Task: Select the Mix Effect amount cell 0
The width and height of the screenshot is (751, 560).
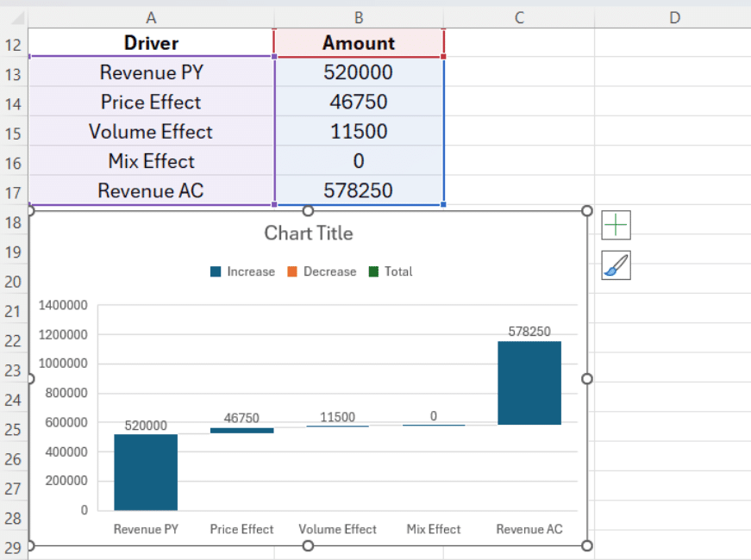Action: 359,161
